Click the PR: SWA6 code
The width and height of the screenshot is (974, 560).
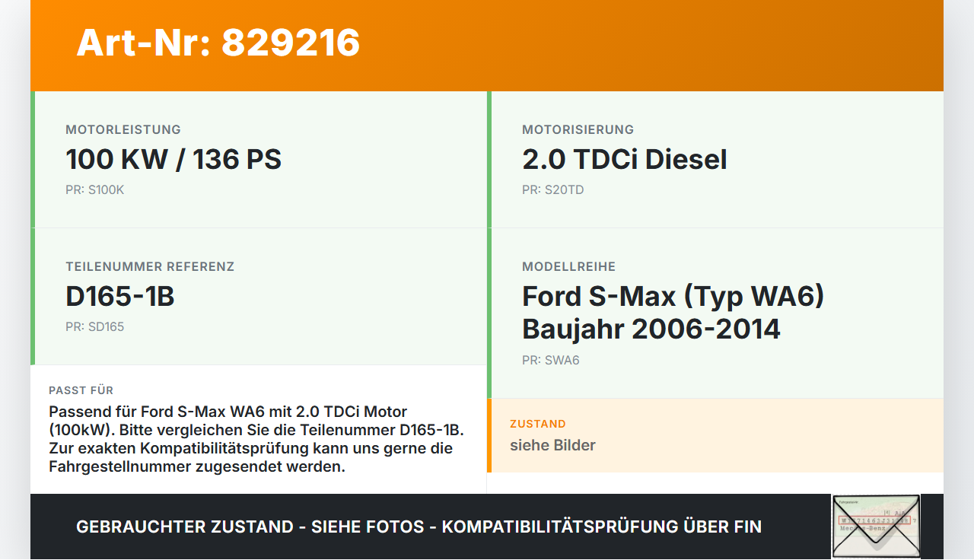(x=551, y=361)
